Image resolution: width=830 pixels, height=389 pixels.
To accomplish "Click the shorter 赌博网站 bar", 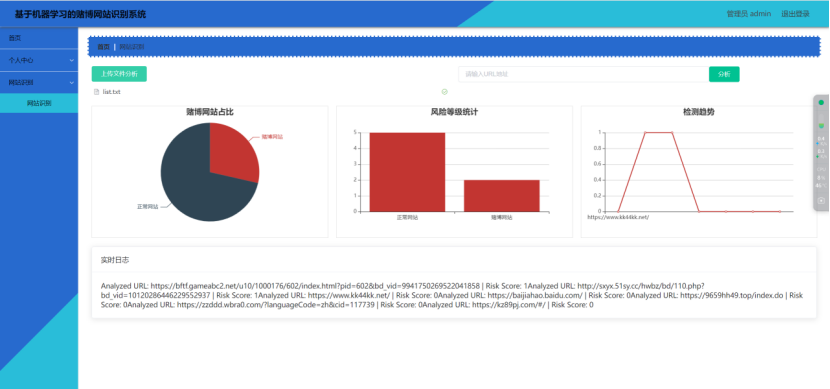I will pos(502,196).
